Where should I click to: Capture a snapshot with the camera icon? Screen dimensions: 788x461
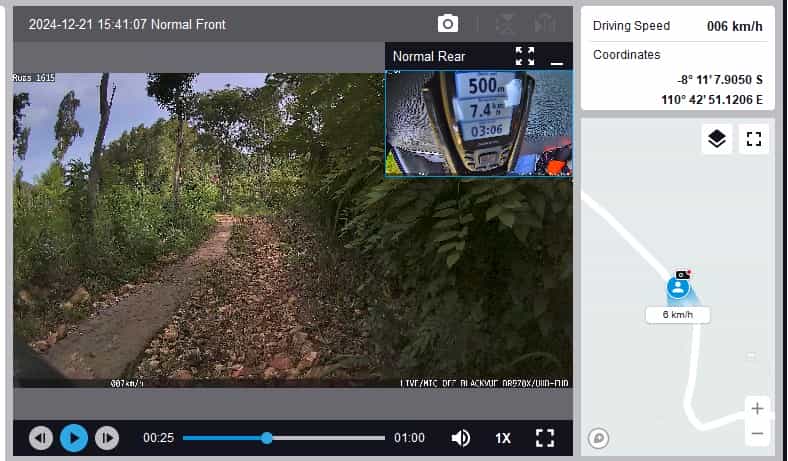click(x=448, y=23)
